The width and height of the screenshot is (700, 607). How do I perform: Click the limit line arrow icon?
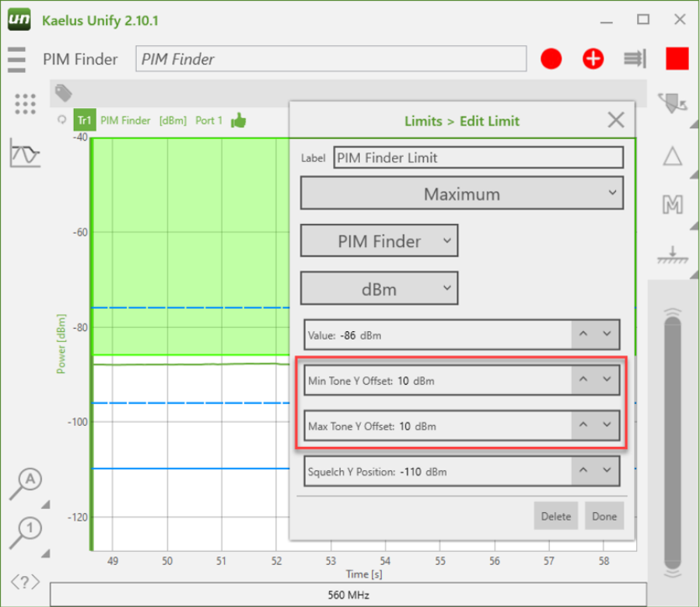click(672, 255)
